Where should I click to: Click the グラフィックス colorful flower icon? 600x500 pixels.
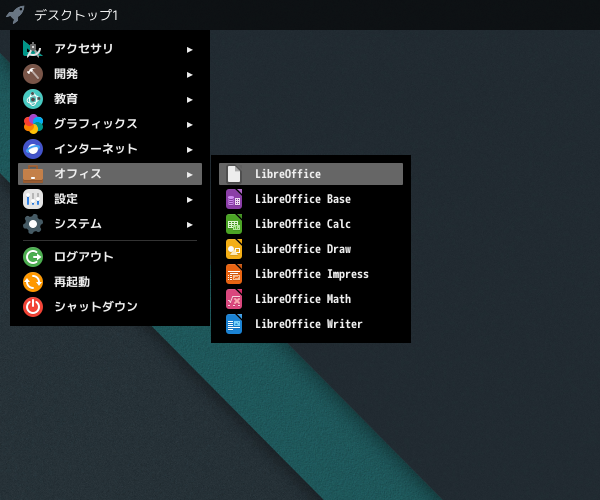[33, 124]
